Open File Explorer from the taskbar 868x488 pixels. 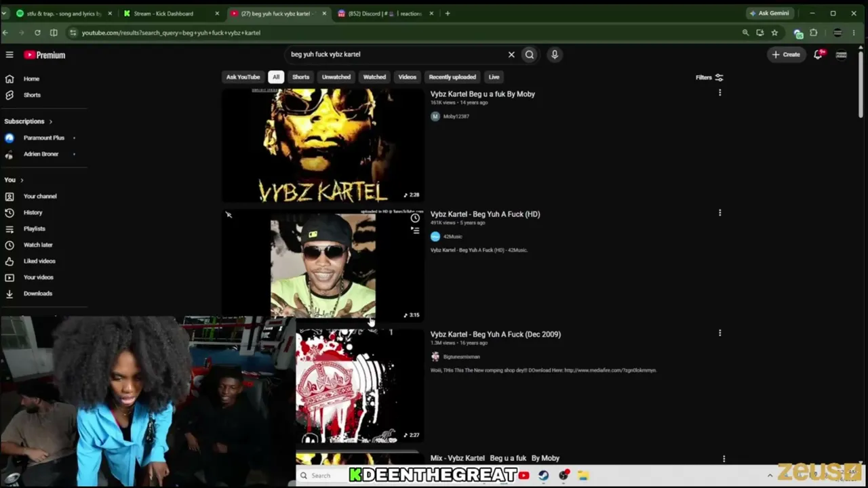pyautogui.click(x=583, y=476)
